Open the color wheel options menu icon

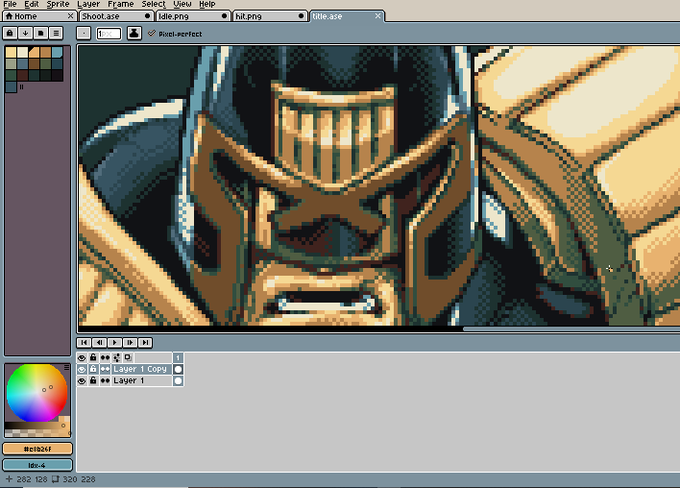[66, 367]
